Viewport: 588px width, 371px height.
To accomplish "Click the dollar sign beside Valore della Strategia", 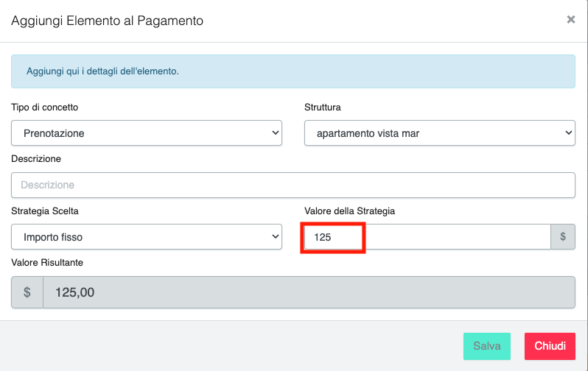I will tap(563, 237).
